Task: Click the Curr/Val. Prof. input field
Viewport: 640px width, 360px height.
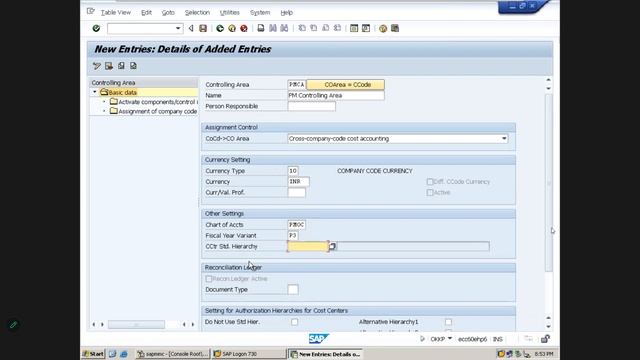Action: [296, 192]
